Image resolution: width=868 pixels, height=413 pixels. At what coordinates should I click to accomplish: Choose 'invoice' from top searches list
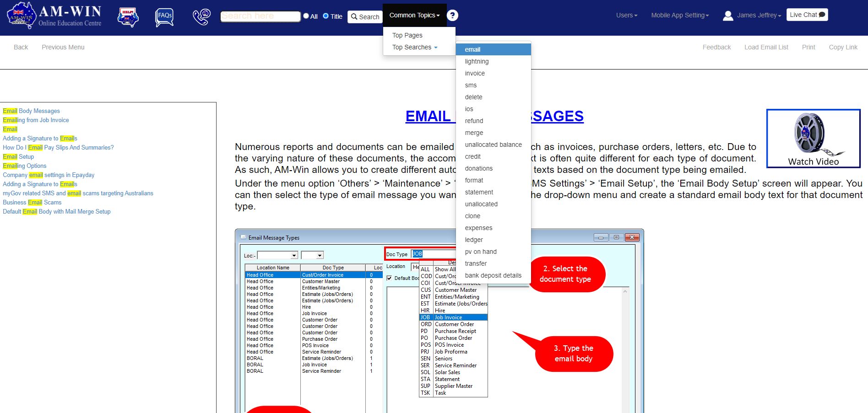pyautogui.click(x=494, y=73)
